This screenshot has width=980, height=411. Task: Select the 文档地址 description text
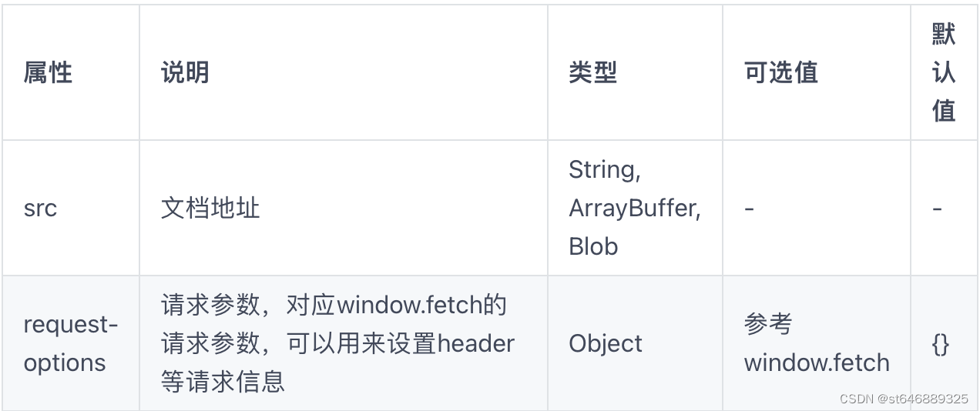(x=210, y=209)
